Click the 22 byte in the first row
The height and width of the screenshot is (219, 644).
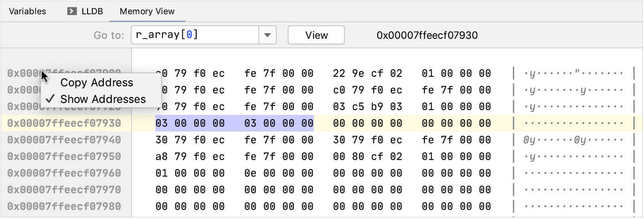(339, 73)
